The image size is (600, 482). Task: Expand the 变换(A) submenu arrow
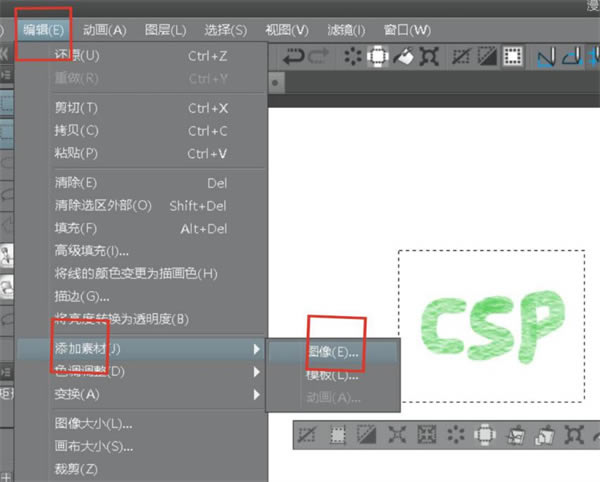pos(257,394)
